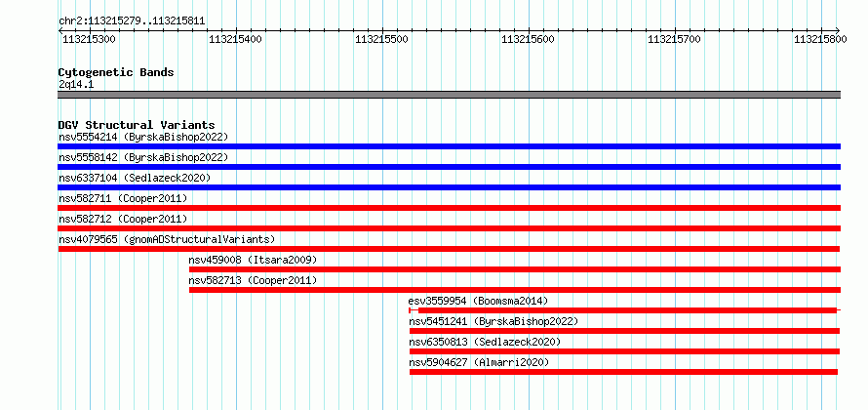
Task: Click ruler position 113215300
Action: 89,39
